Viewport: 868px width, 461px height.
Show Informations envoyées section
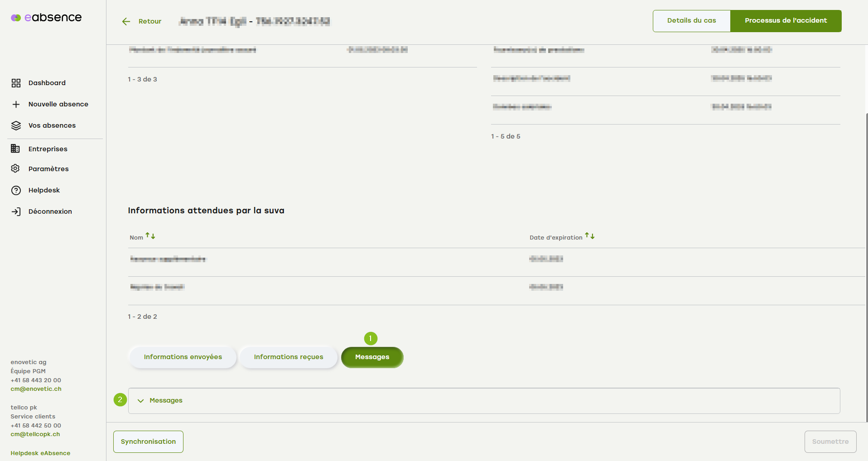(183, 357)
